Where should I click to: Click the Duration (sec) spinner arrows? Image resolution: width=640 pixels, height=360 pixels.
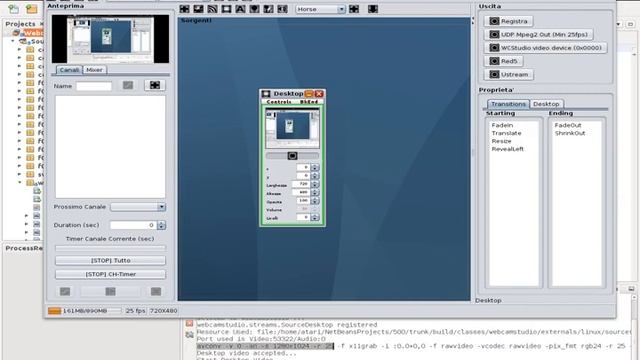click(x=161, y=225)
